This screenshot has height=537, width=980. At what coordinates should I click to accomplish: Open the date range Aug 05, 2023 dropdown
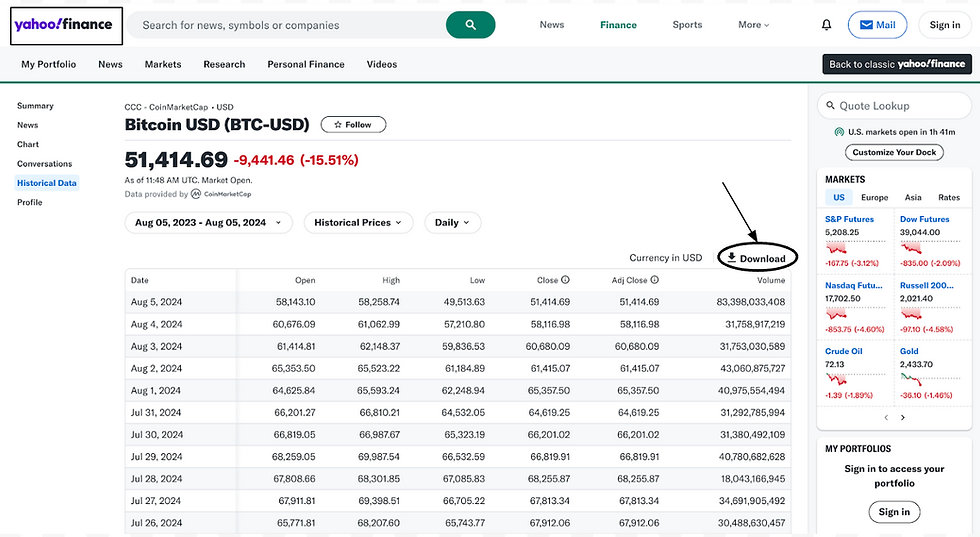tap(209, 223)
